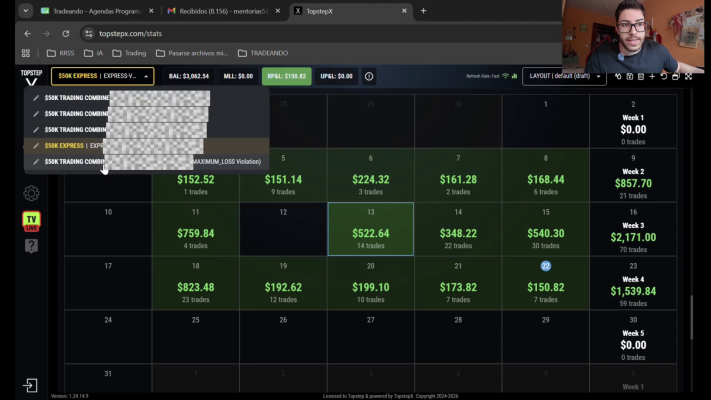711x400 pixels.
Task: Select the highlighted $50K Express account entry
Action: point(146,146)
